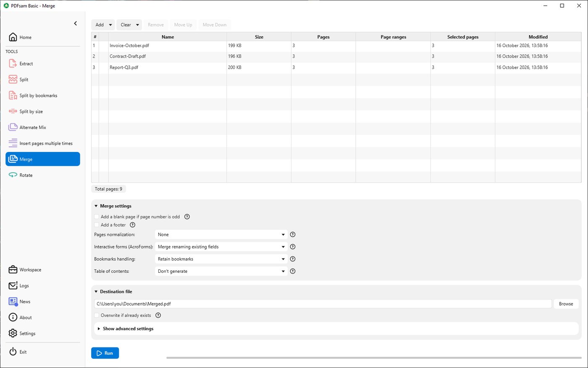The width and height of the screenshot is (588, 368).
Task: Click the Home icon in the sidebar
Action: point(13,37)
